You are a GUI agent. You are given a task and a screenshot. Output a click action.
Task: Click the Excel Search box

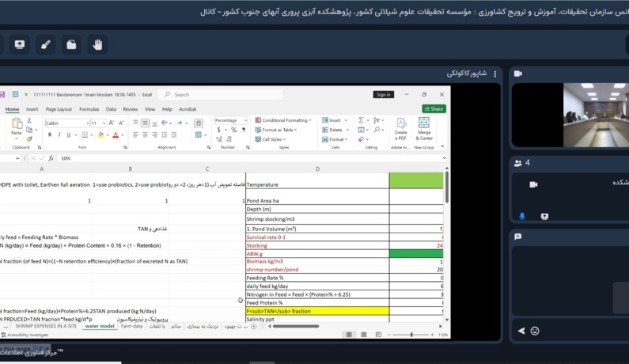click(222, 95)
